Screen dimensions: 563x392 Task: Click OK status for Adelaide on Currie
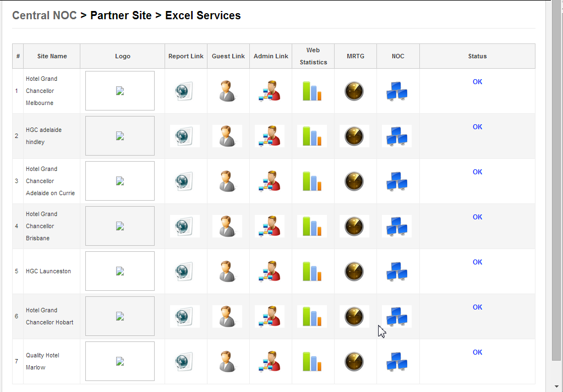click(x=477, y=172)
